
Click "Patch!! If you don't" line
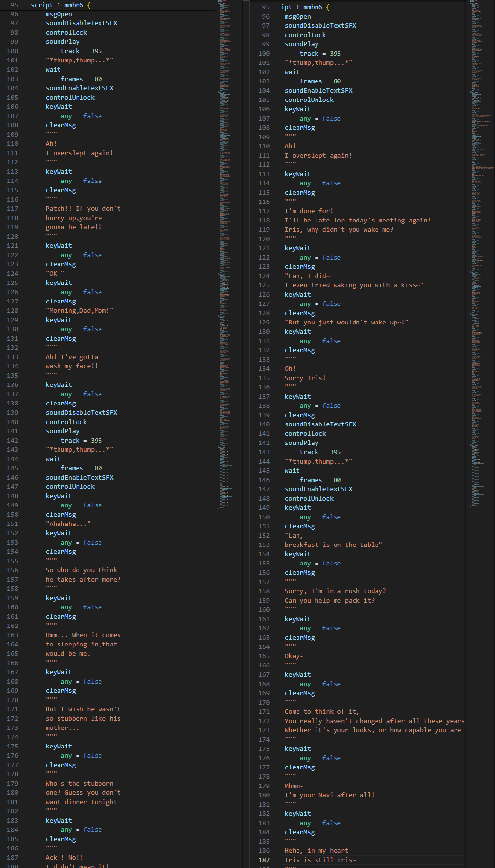point(83,209)
